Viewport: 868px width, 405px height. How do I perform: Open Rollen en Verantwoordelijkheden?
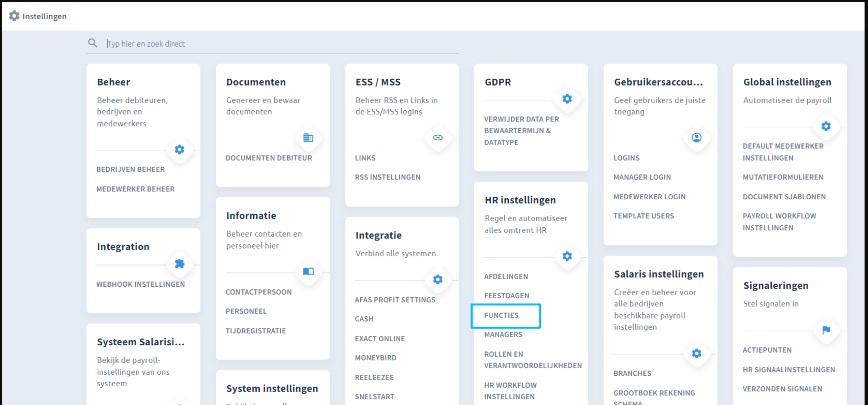tap(533, 360)
